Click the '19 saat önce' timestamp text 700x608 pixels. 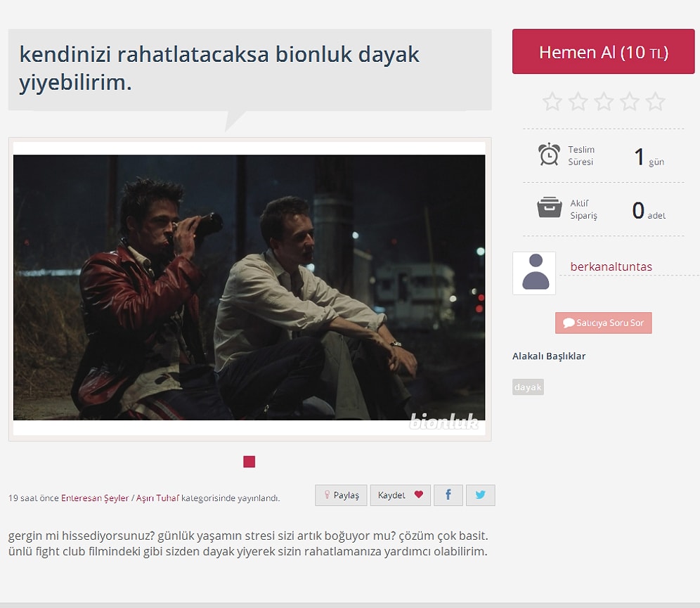(x=34, y=498)
